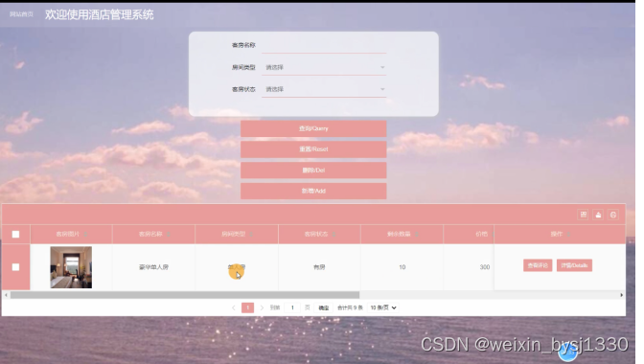Select page 1 in pagination
This screenshot has height=364, width=644.
pyautogui.click(x=247, y=307)
